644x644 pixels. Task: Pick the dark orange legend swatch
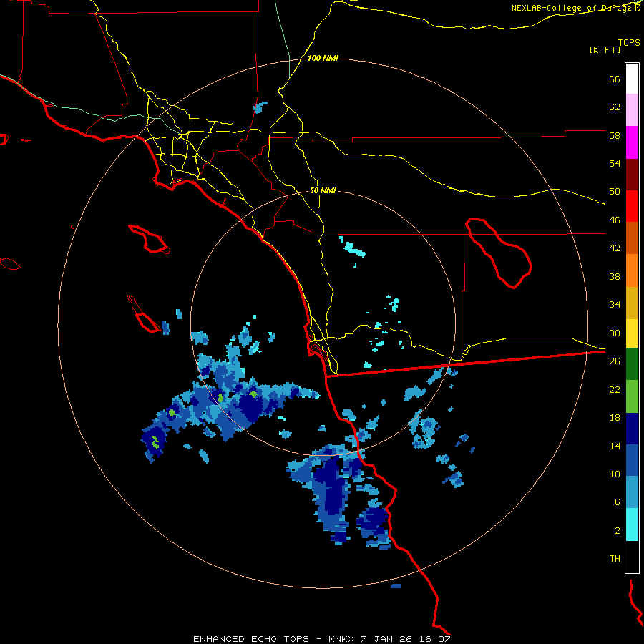[x=632, y=238]
